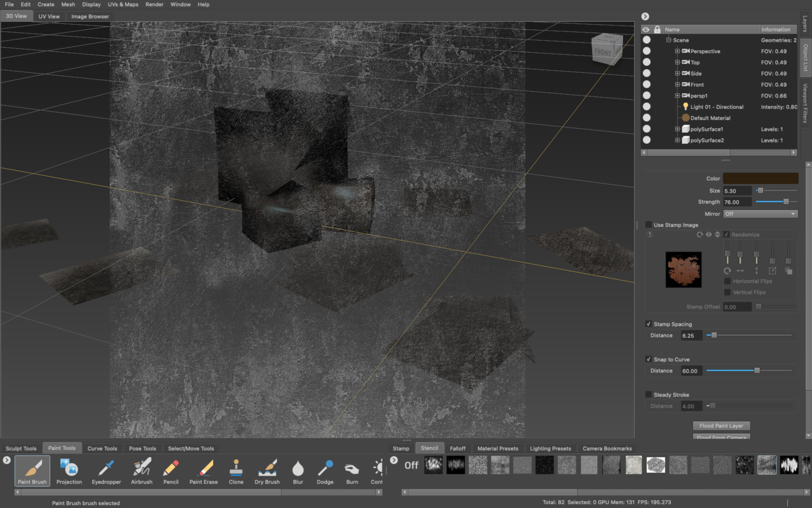
Task: Adjust the Strength slider
Action: click(776, 202)
